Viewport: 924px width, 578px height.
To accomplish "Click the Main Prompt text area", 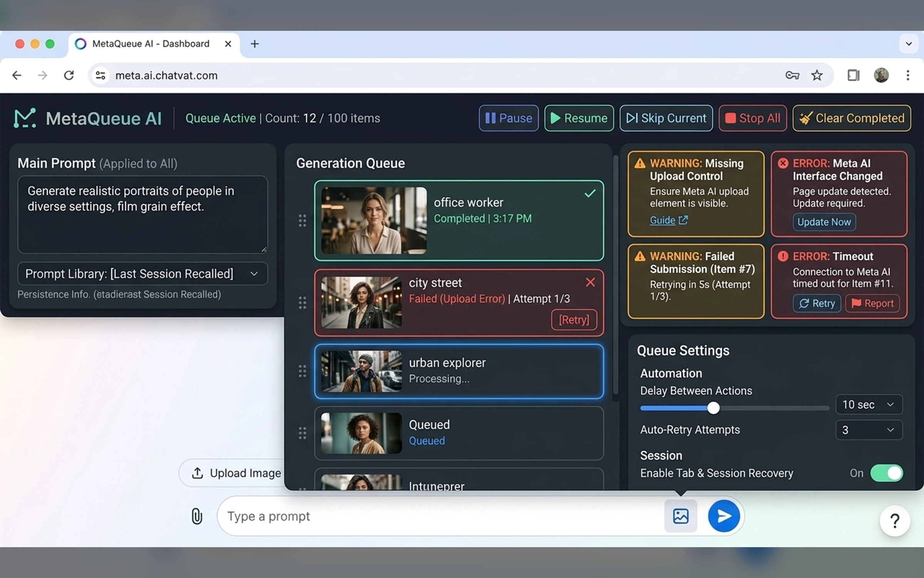I will (x=142, y=215).
